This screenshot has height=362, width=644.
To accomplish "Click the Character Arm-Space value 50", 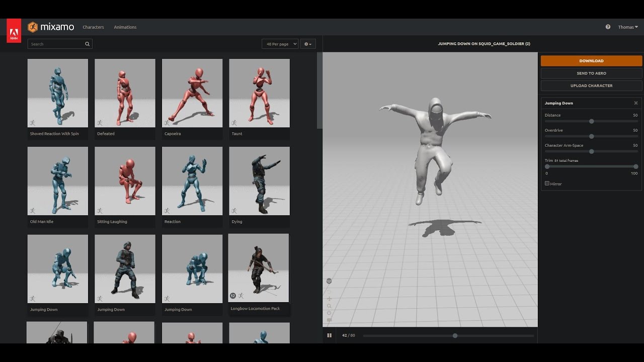I will 635,145.
